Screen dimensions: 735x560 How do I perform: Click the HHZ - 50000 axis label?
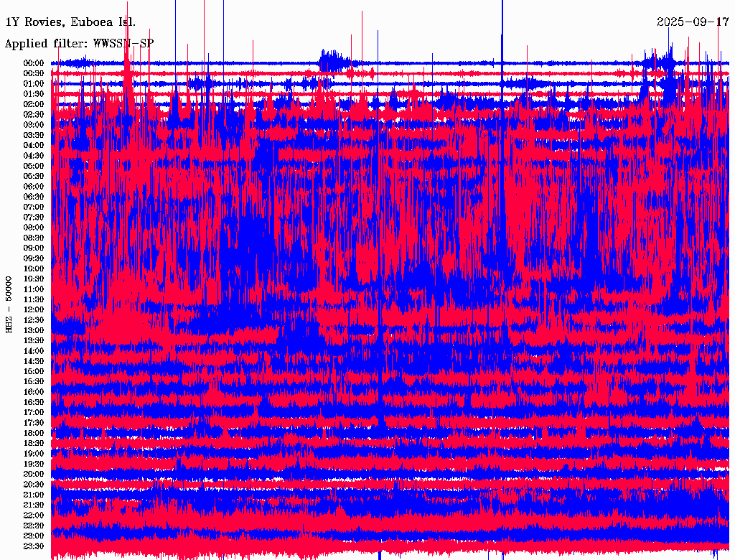(9, 304)
